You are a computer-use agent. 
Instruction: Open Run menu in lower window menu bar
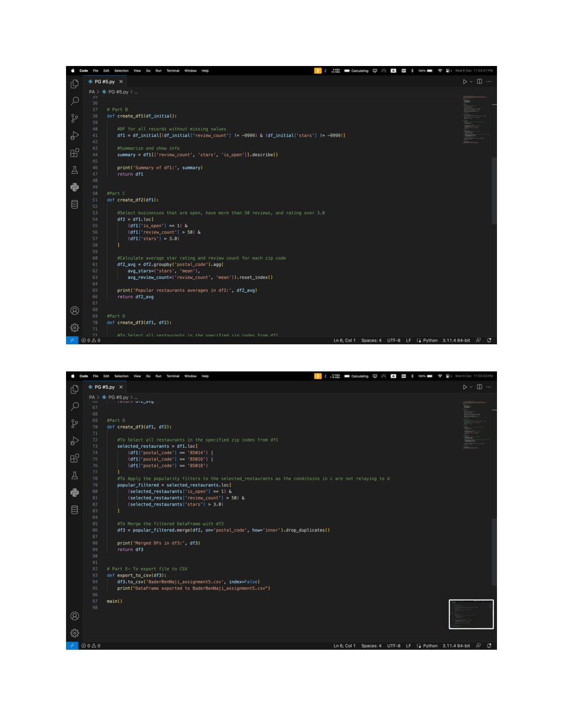[159, 376]
